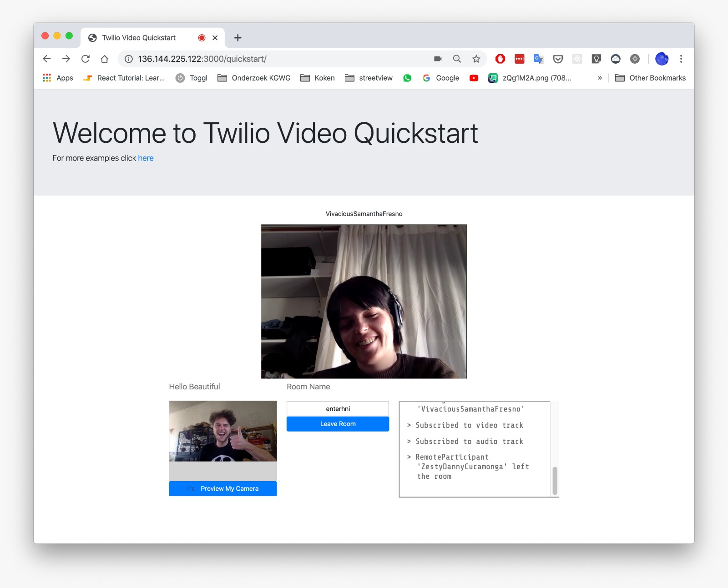Follow the 'here' examples link
This screenshot has width=728, height=588.
tap(146, 158)
